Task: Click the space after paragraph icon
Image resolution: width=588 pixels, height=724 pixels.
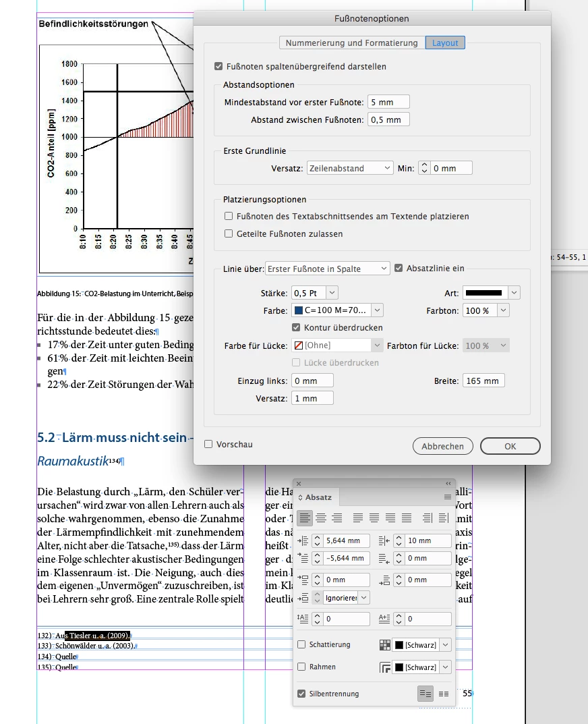Action: [384, 580]
